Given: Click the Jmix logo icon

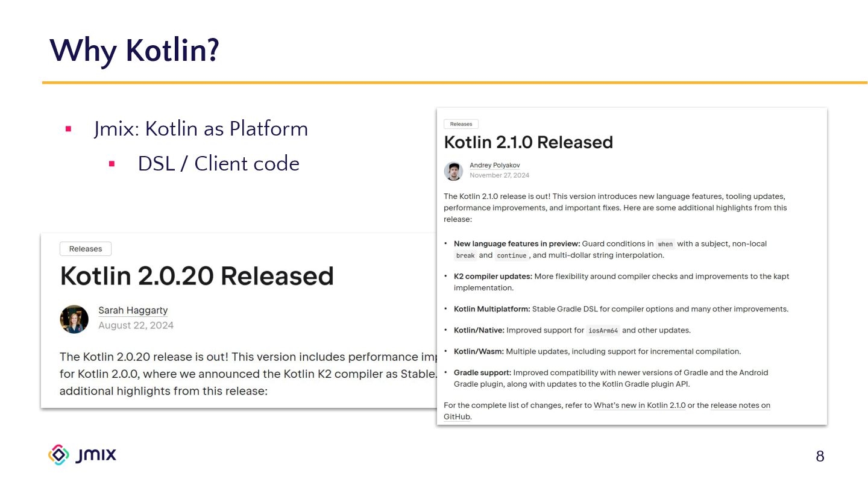Looking at the screenshot, I should [x=58, y=455].
